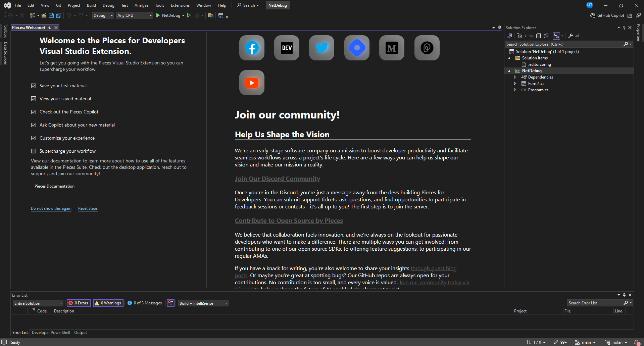This screenshot has width=644, height=346.
Task: Expand the Dependencies node
Action: (515, 77)
